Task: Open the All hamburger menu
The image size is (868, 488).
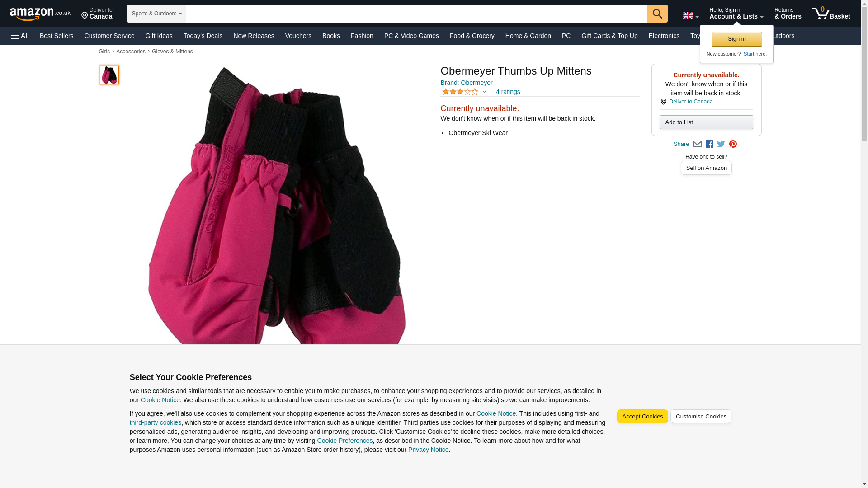Action: pos(20,36)
